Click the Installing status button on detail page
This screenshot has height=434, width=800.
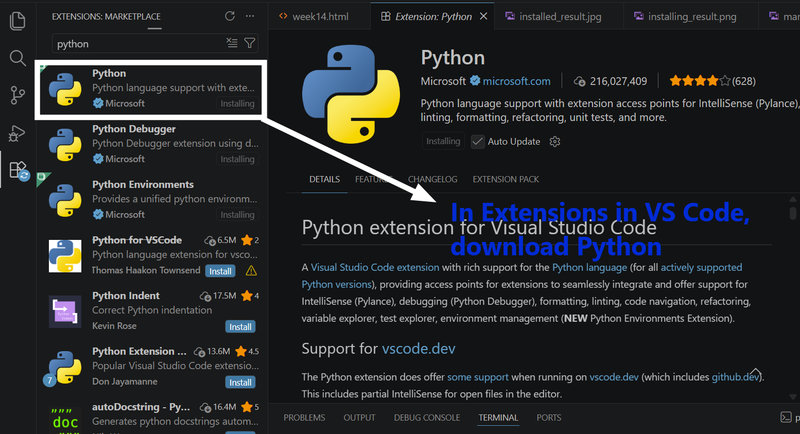[443, 141]
